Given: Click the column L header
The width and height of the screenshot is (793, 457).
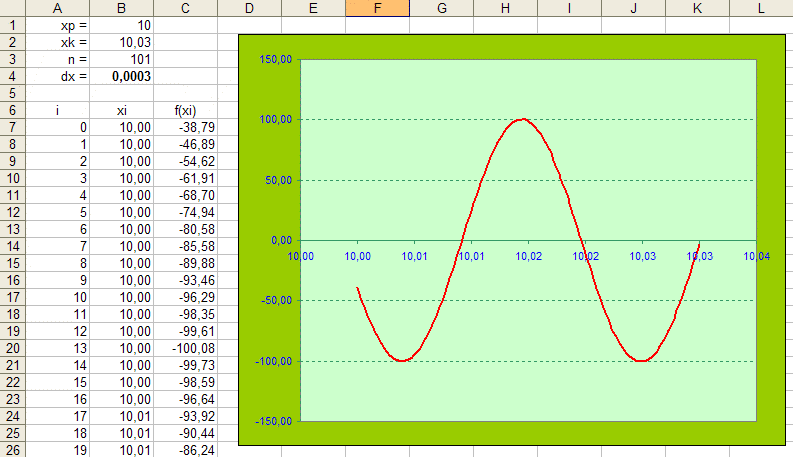Looking at the screenshot, I should 761,8.
